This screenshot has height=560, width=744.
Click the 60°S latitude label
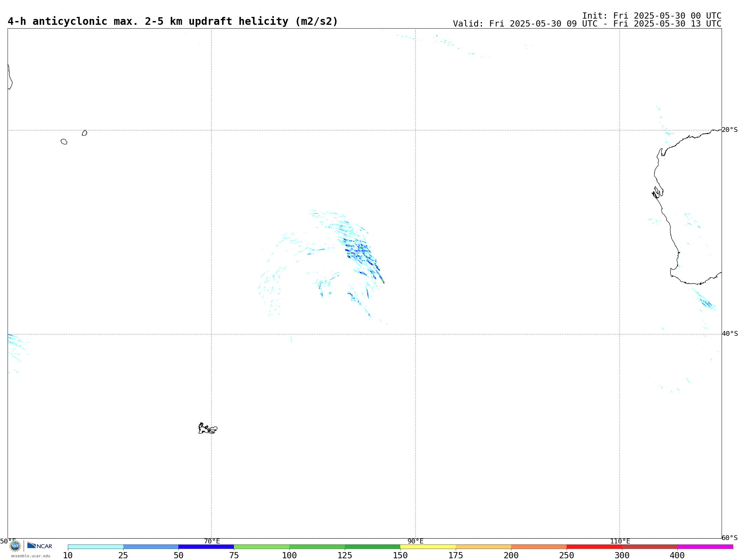click(x=730, y=538)
